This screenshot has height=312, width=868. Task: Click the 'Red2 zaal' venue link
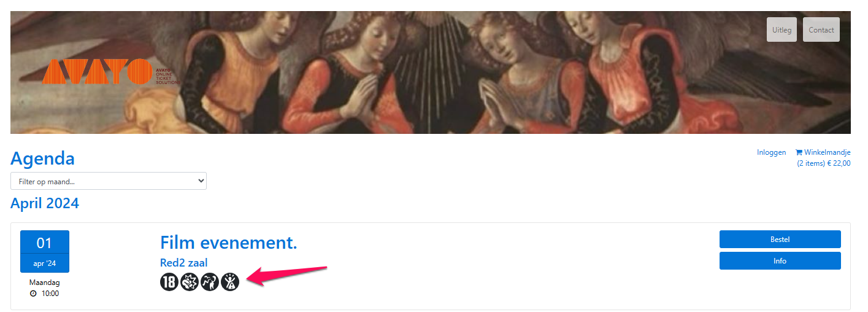tap(184, 263)
